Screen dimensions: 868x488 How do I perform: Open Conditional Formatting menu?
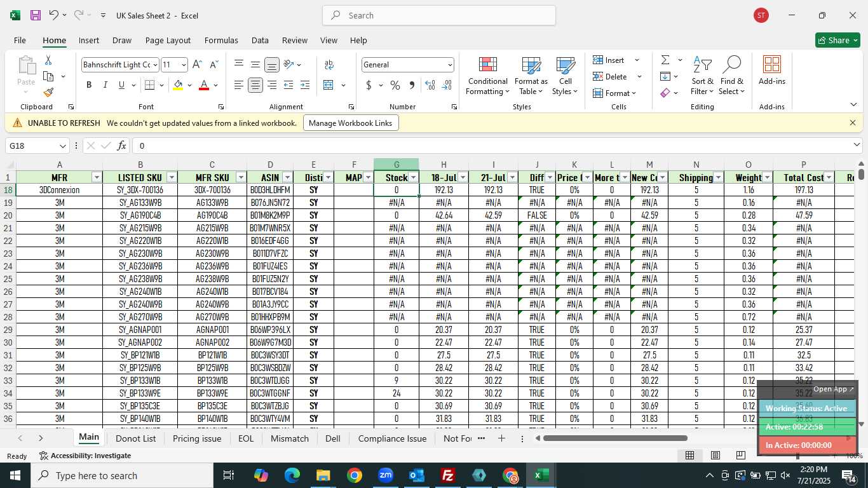click(x=487, y=76)
